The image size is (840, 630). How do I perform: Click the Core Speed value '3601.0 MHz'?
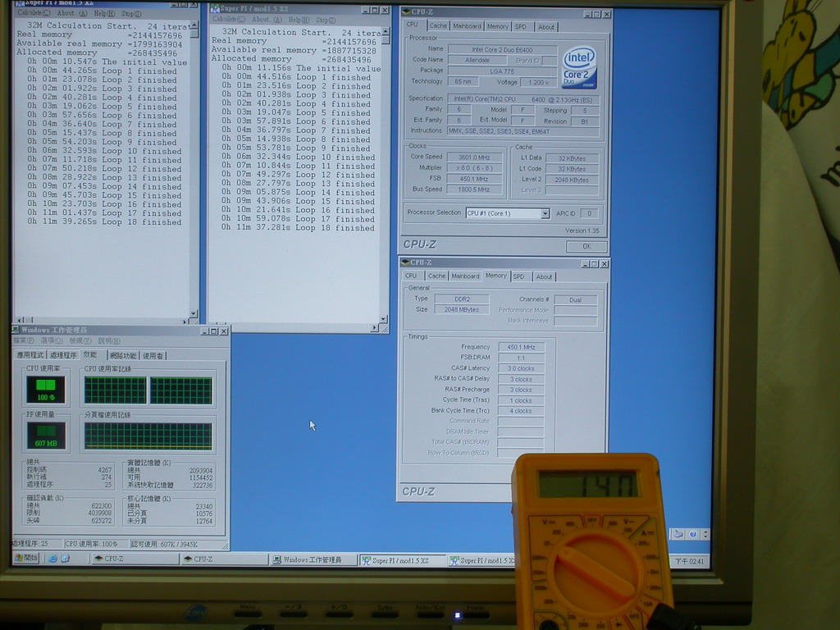pyautogui.click(x=475, y=157)
